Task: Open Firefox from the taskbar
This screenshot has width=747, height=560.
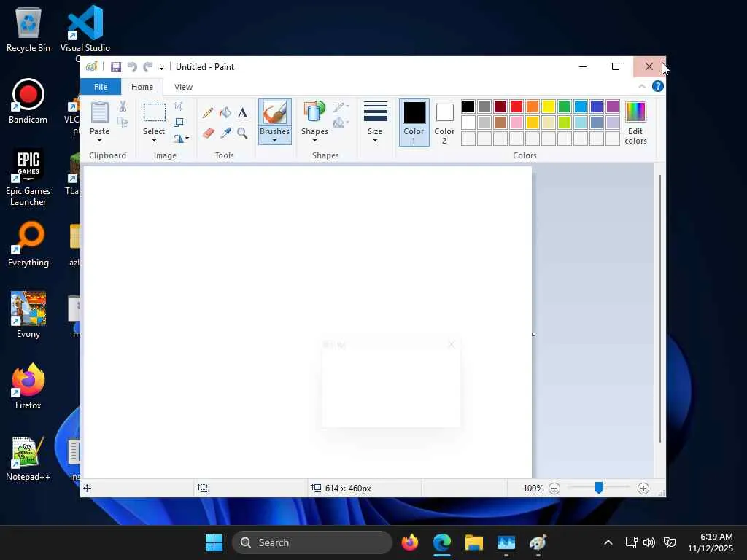Action: pyautogui.click(x=410, y=542)
